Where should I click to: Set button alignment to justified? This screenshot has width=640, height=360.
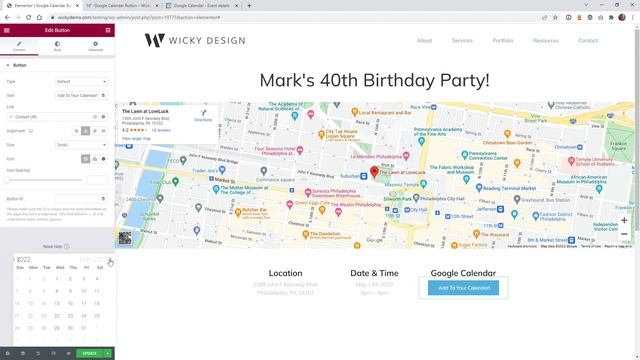[x=104, y=131]
